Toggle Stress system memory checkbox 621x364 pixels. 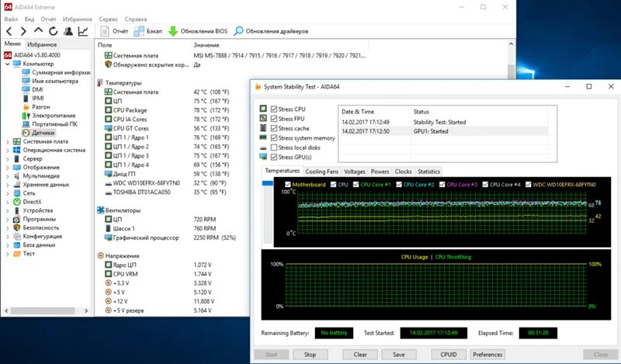tap(274, 138)
